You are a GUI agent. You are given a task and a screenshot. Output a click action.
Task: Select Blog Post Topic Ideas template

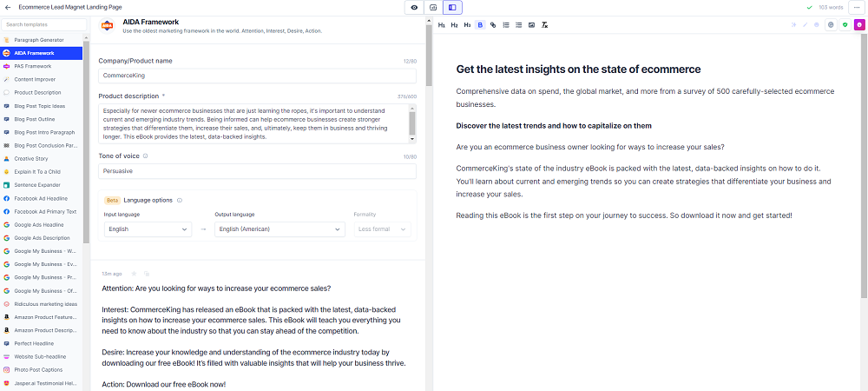click(x=42, y=106)
